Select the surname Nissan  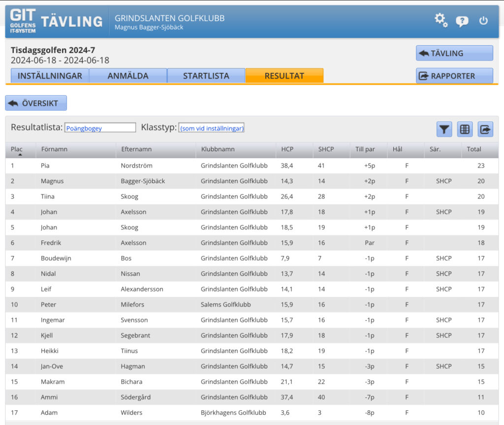[x=130, y=274]
